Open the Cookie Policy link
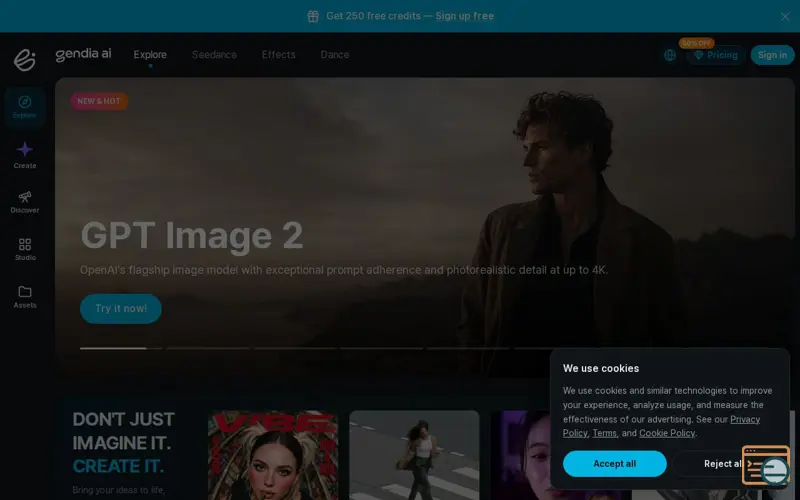800x500 pixels. [667, 433]
